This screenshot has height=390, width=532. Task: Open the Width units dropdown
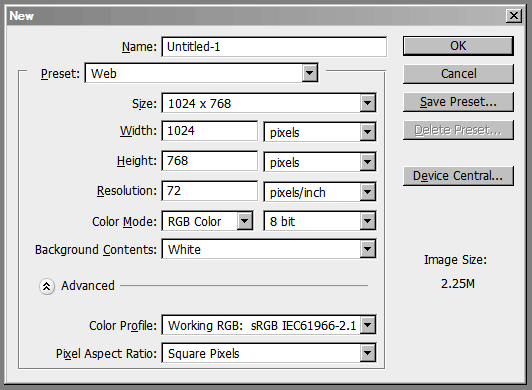click(x=320, y=132)
